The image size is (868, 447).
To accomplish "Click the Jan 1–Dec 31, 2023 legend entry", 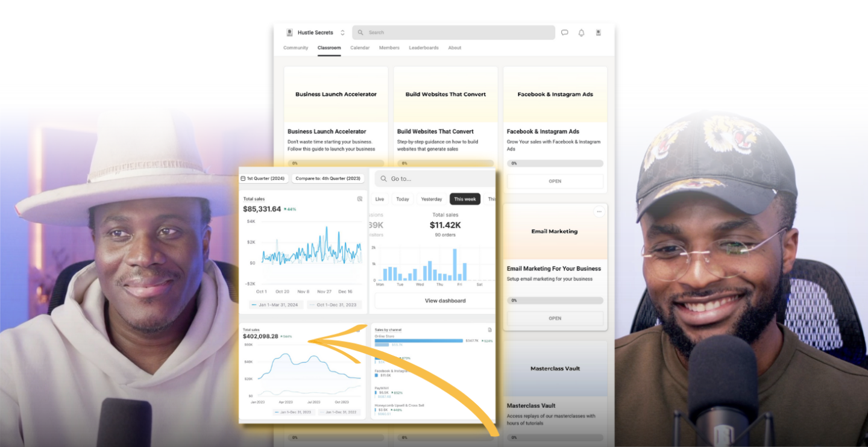I will 294,412.
